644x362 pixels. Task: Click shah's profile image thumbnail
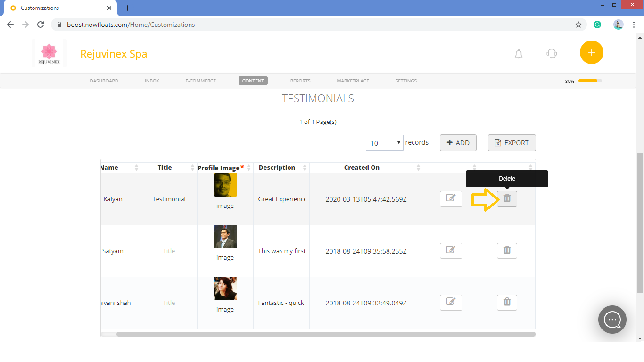pyautogui.click(x=225, y=288)
